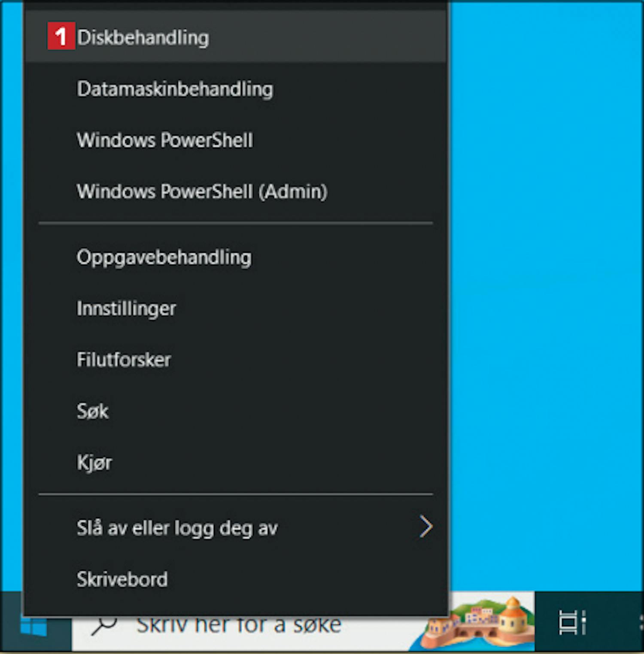Choose the Søk menu entry
The width and height of the screenshot is (644, 654).
236,411
